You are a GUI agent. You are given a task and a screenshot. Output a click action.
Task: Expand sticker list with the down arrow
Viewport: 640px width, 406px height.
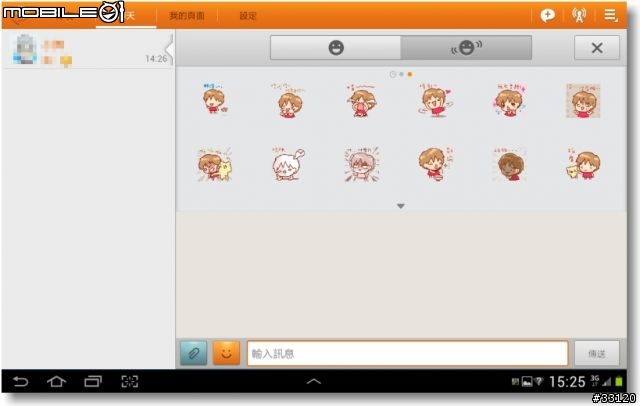coord(401,206)
